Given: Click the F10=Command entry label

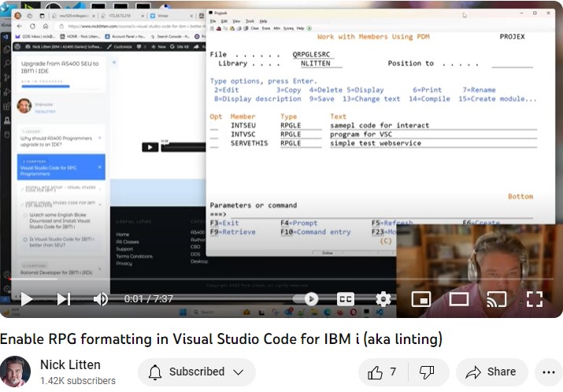Looking at the screenshot, I should pyautogui.click(x=316, y=232).
